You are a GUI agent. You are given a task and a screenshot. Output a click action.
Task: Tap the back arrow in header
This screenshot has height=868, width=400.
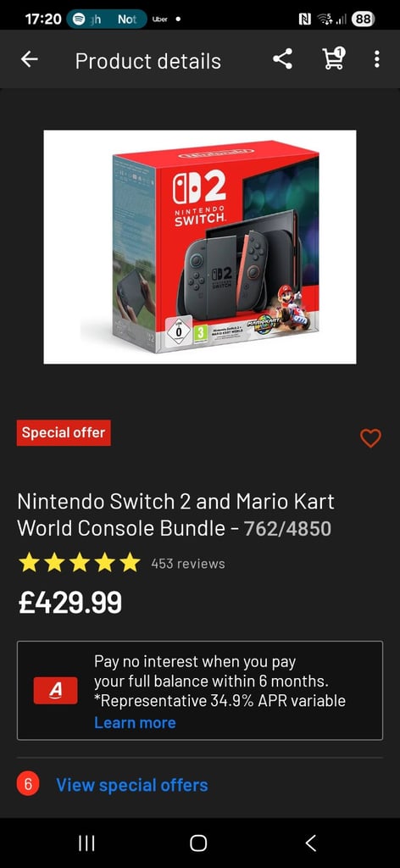coord(30,59)
